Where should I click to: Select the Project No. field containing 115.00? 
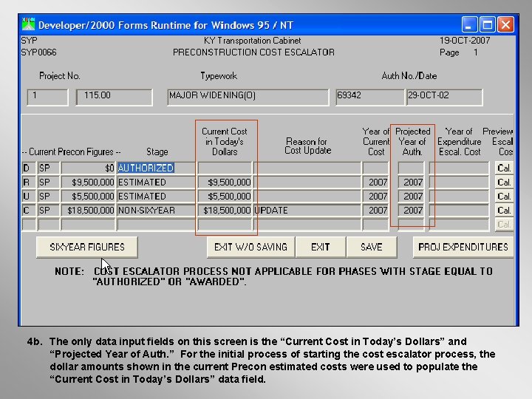(114, 98)
